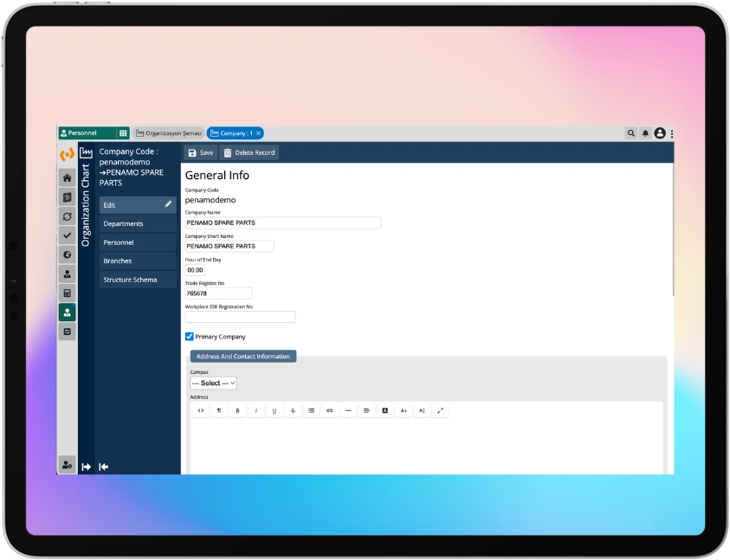Open the Campus select dropdown
The width and height of the screenshot is (730, 560).
point(213,383)
